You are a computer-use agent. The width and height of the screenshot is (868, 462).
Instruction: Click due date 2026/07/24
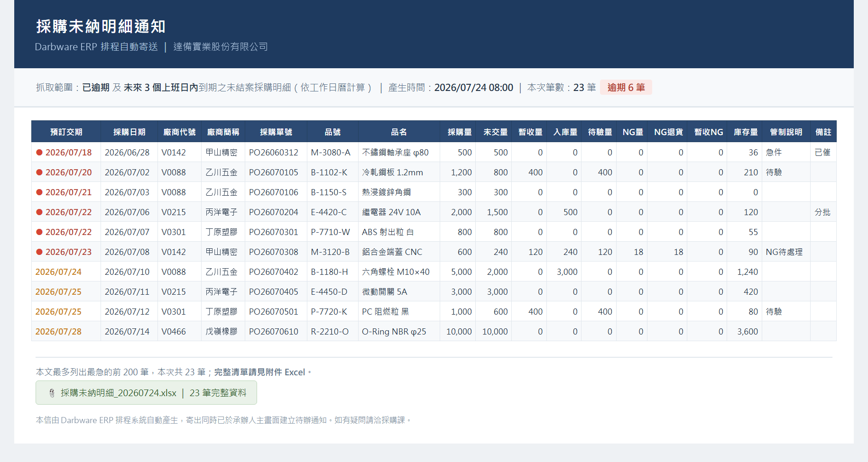tap(58, 272)
